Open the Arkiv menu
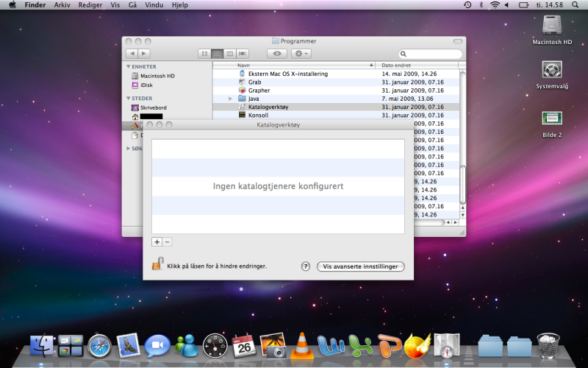The height and width of the screenshot is (368, 588). tap(62, 5)
